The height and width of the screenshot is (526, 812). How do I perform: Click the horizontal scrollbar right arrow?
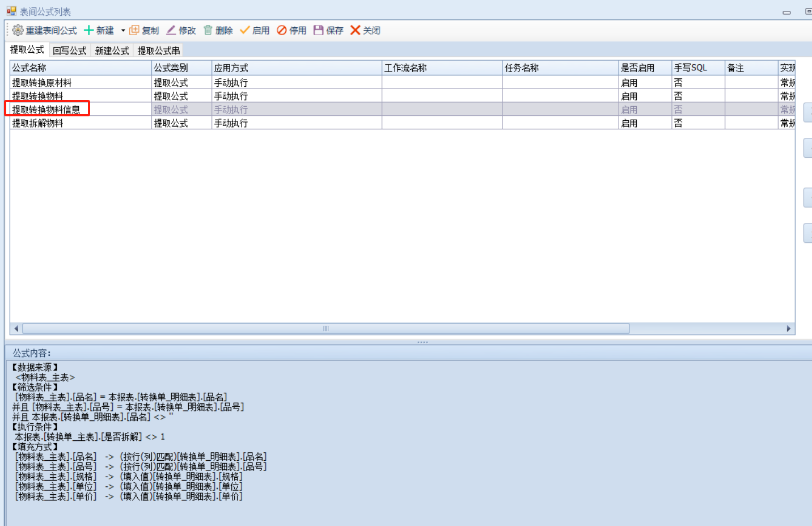[x=788, y=329]
